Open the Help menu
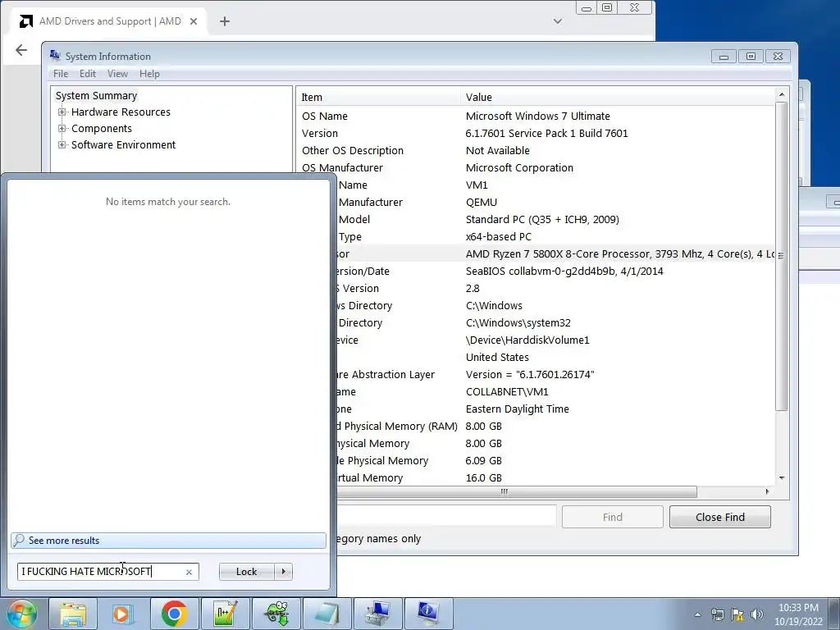 [149, 74]
